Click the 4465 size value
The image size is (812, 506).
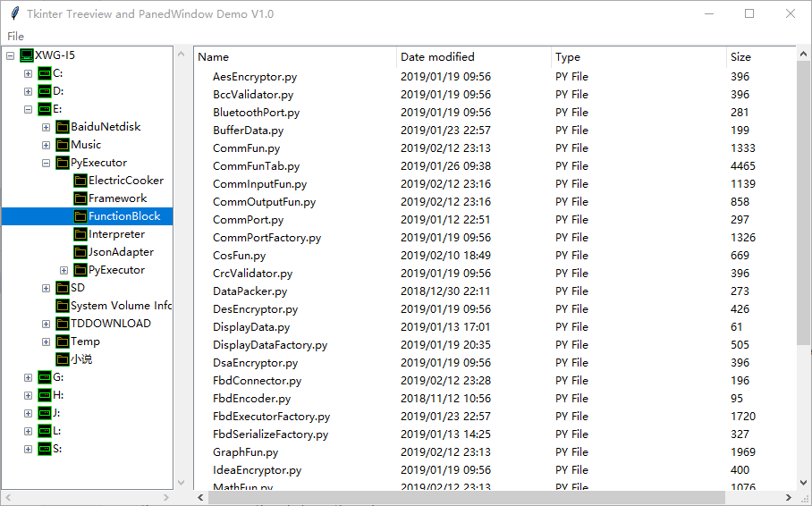point(742,166)
